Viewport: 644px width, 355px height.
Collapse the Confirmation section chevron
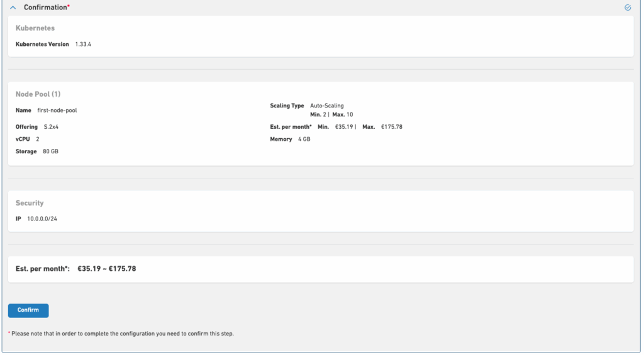point(13,8)
